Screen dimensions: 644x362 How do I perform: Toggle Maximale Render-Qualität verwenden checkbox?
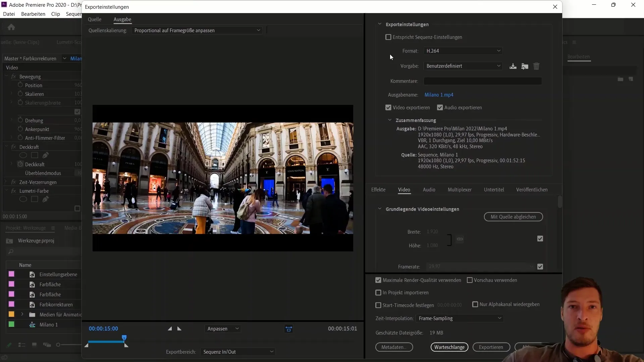378,280
